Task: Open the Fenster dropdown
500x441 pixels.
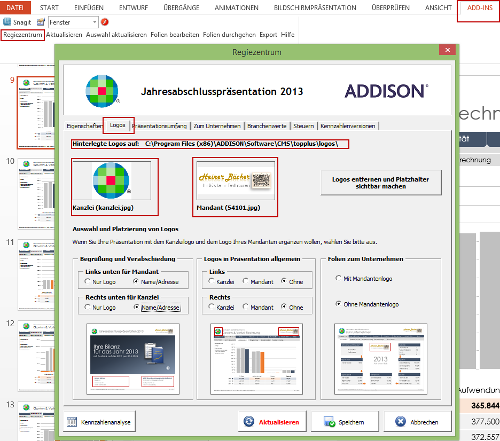Action: click(94, 22)
